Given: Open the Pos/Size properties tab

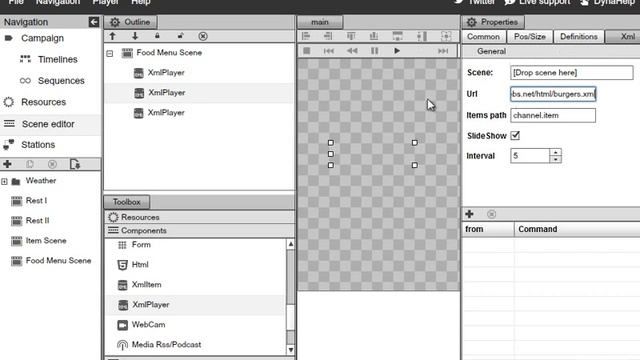Looking at the screenshot, I should (530, 37).
